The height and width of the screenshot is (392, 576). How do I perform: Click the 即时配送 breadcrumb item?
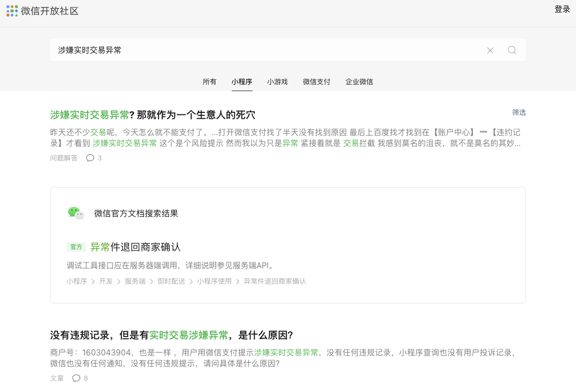point(171,281)
